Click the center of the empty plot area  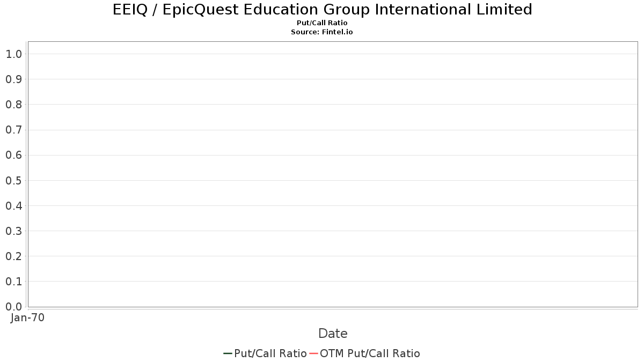(x=333, y=174)
